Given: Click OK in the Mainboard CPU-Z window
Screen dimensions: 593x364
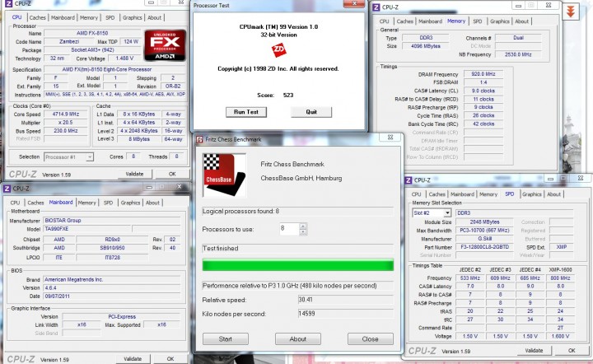Looking at the screenshot, I should tap(170, 359).
